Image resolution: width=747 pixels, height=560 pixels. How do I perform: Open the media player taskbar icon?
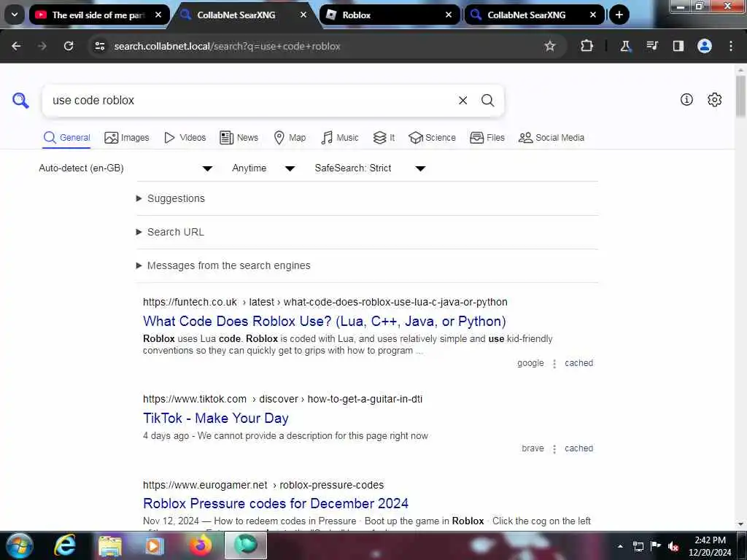pos(155,546)
